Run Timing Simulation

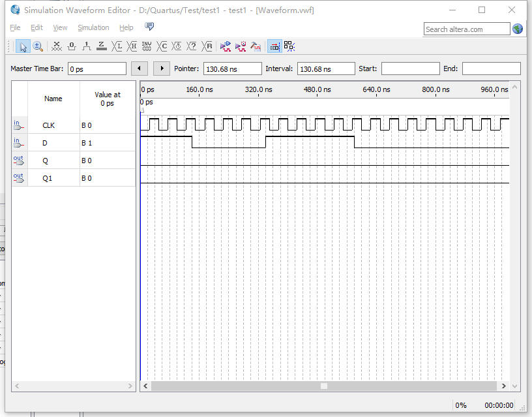(241, 46)
